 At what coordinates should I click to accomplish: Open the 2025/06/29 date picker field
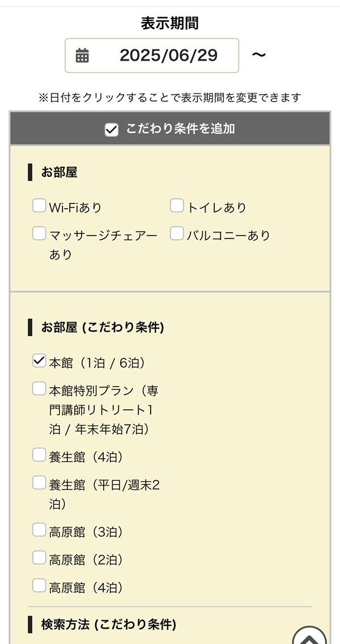coord(152,56)
